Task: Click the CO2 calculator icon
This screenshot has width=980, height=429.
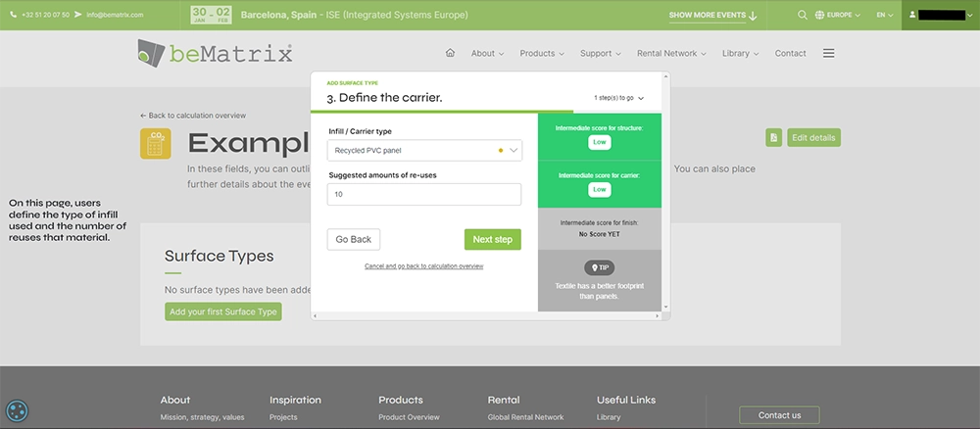Action: point(155,144)
